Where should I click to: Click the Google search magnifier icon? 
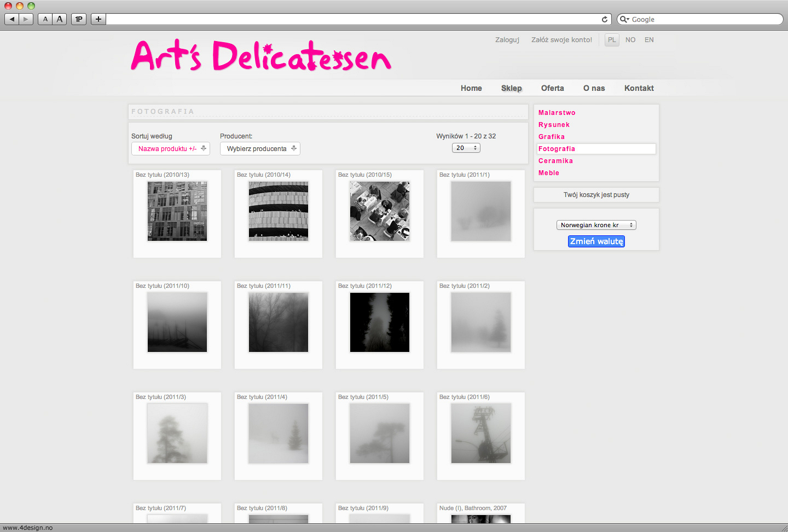(x=624, y=19)
